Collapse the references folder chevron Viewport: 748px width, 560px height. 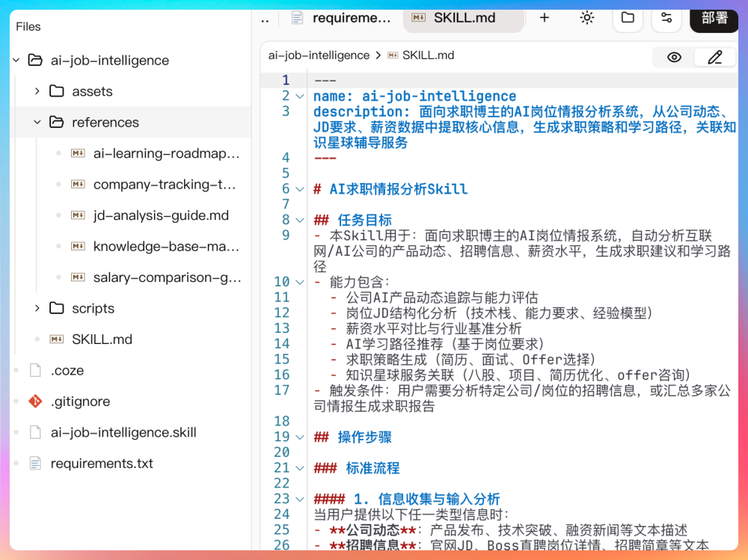(37, 123)
